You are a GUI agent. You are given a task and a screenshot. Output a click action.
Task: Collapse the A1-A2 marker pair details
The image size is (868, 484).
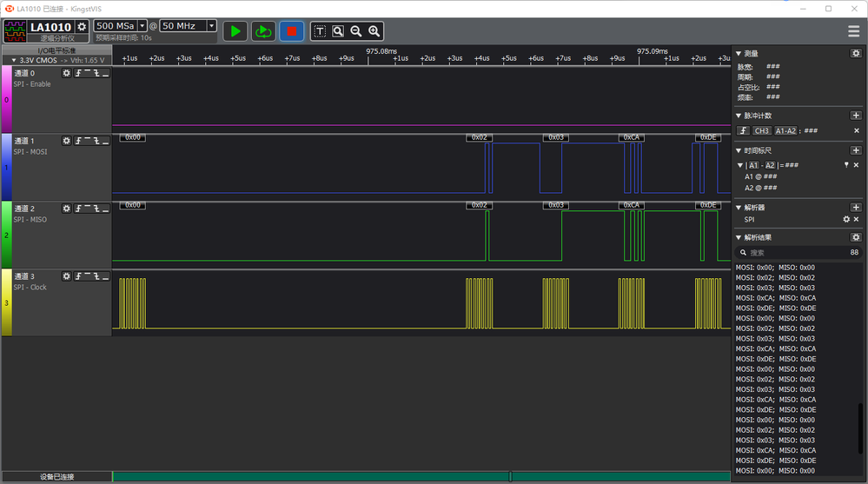740,165
